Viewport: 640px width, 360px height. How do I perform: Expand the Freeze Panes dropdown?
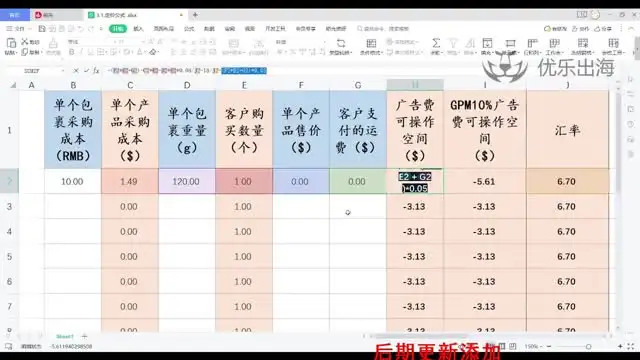[x=583, y=52]
